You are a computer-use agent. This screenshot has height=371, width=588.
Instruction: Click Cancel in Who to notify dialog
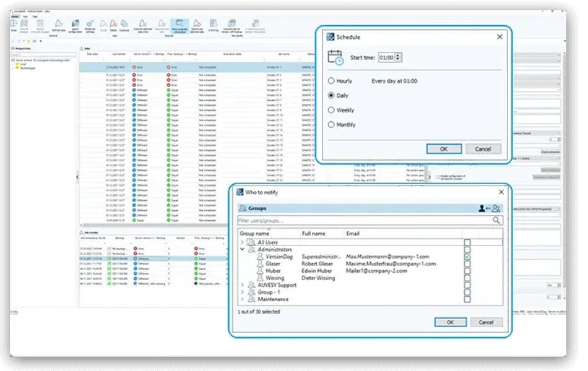pyautogui.click(x=486, y=322)
